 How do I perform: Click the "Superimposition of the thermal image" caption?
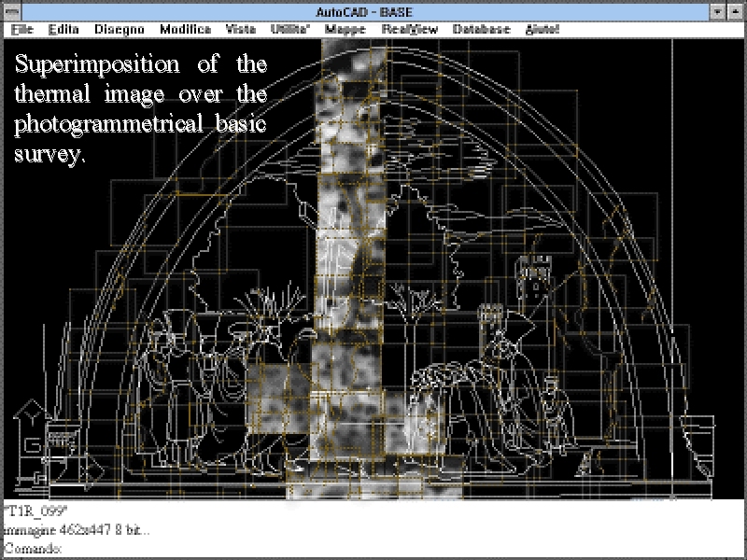click(x=141, y=108)
